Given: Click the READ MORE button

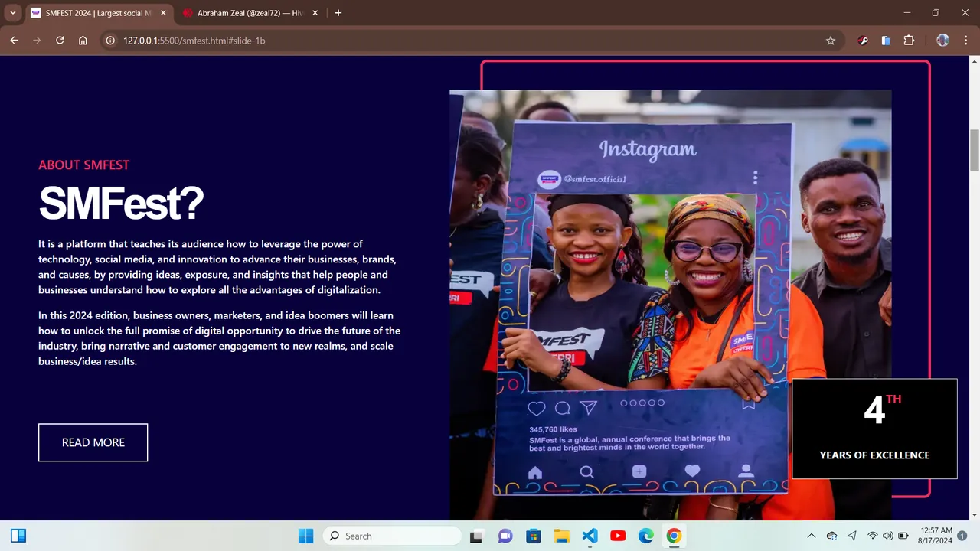Looking at the screenshot, I should point(93,442).
